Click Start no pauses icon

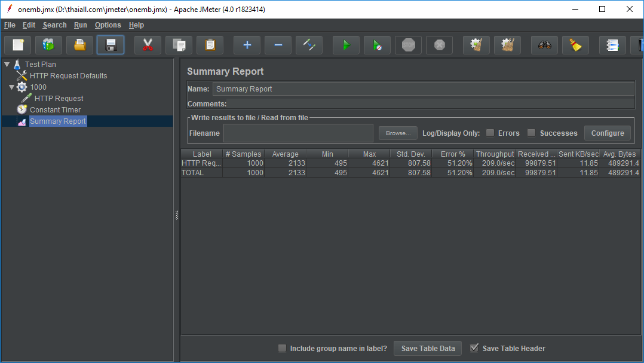pos(377,45)
